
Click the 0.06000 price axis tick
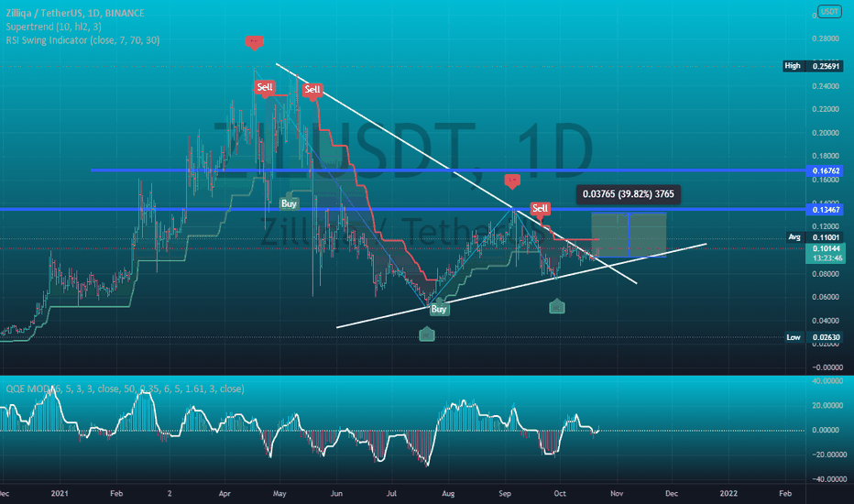pos(825,298)
